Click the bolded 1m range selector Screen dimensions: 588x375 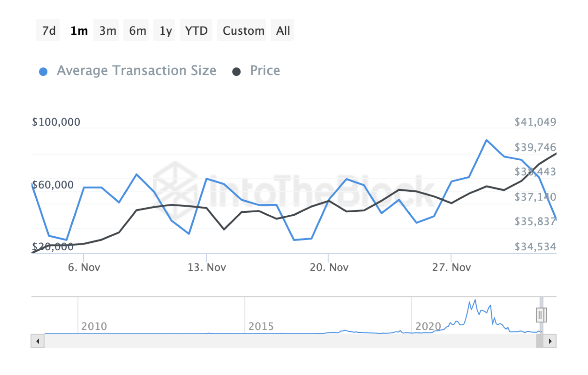coord(79,30)
